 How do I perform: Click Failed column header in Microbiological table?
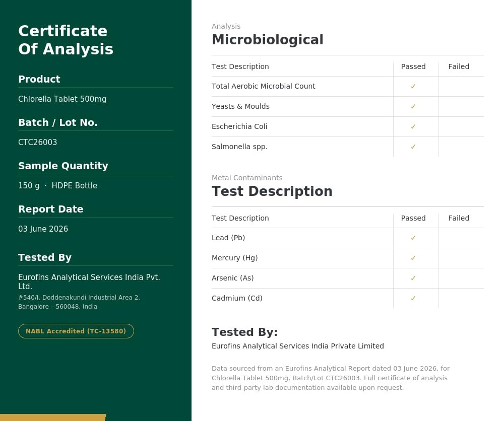pos(459,66)
